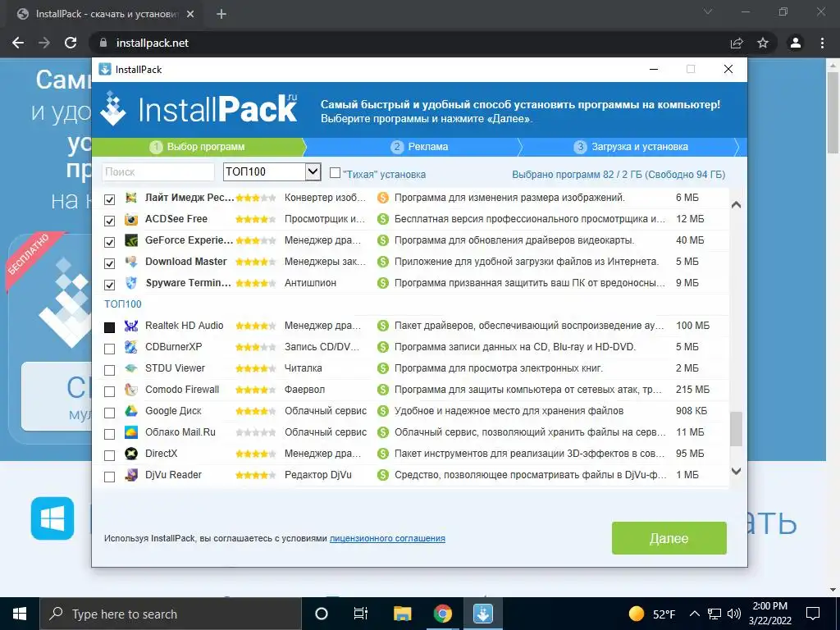This screenshot has width=840, height=630.
Task: Check the CDBurnerXP checkbox
Action: click(109, 349)
